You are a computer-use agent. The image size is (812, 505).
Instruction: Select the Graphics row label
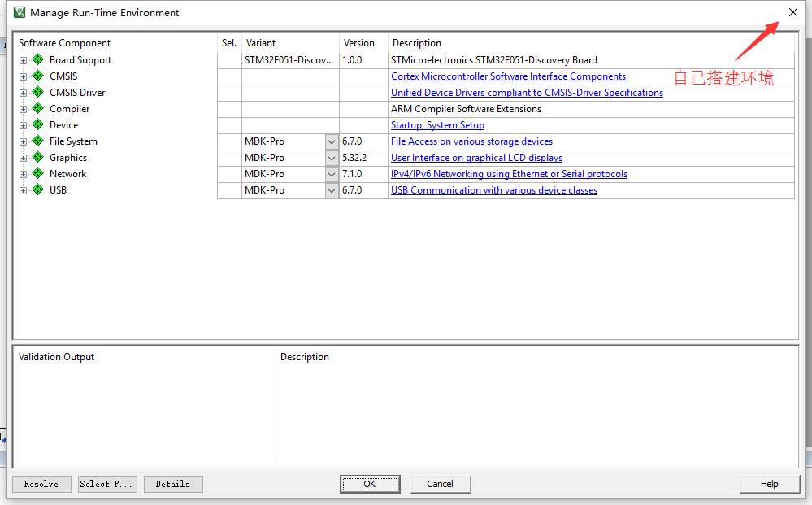[x=67, y=158]
